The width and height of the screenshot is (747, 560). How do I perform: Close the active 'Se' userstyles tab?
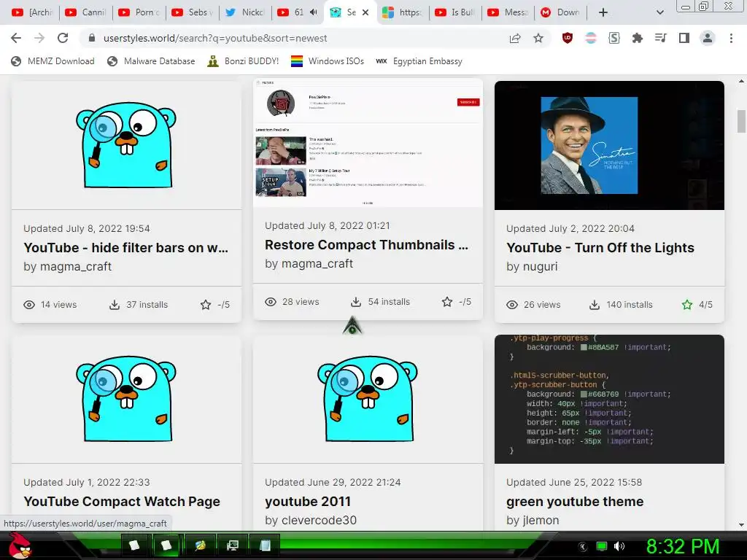point(365,12)
